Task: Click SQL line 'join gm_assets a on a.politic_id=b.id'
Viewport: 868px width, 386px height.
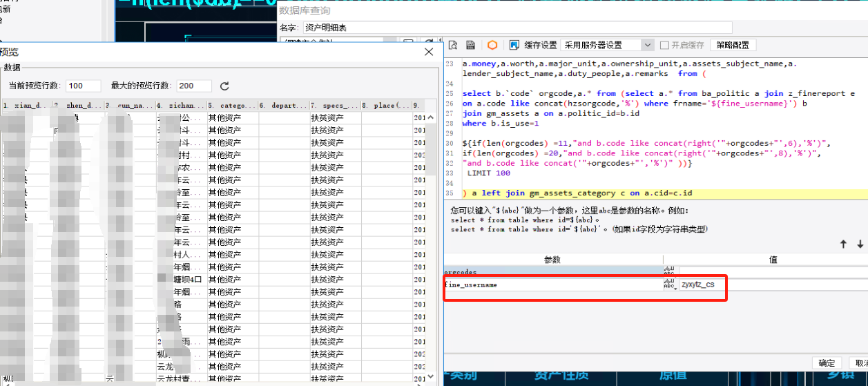Action: click(x=551, y=113)
